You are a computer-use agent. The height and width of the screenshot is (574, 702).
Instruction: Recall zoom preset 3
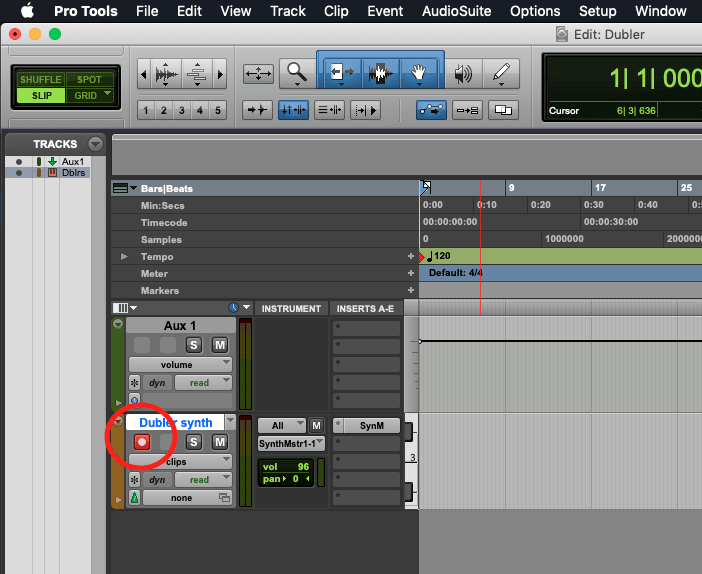(182, 110)
